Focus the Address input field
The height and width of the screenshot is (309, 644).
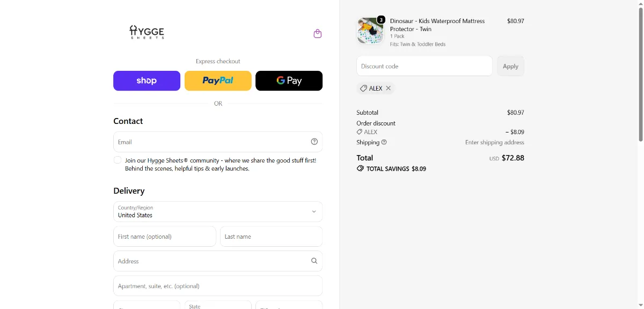pos(218,261)
